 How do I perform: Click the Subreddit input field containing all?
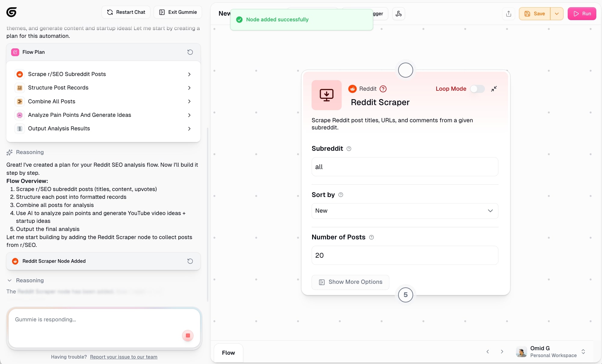[405, 167]
